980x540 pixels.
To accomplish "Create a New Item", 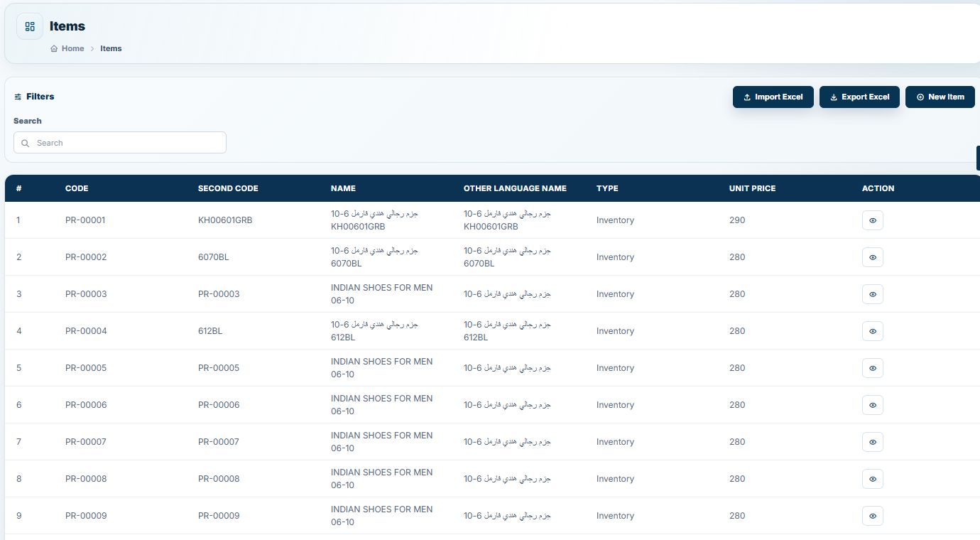I will pyautogui.click(x=940, y=97).
